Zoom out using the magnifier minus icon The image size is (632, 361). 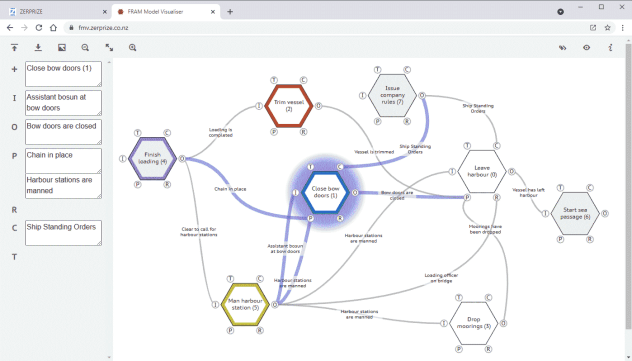pyautogui.click(x=85, y=48)
